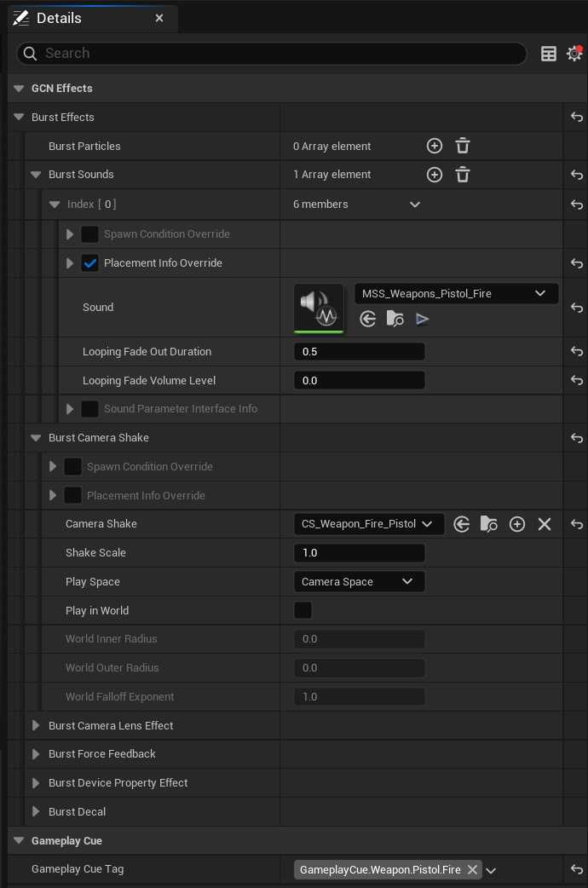Use selected asset for Sound property

368,319
